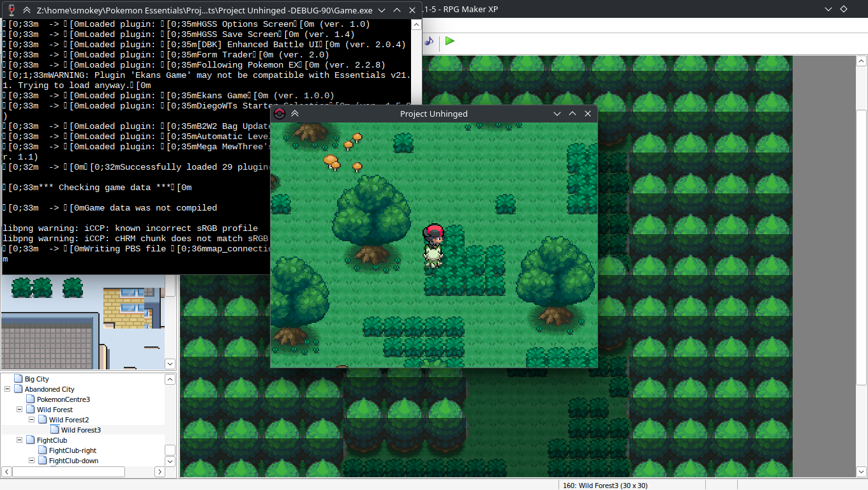Open the sound test music note icon

[x=429, y=41]
